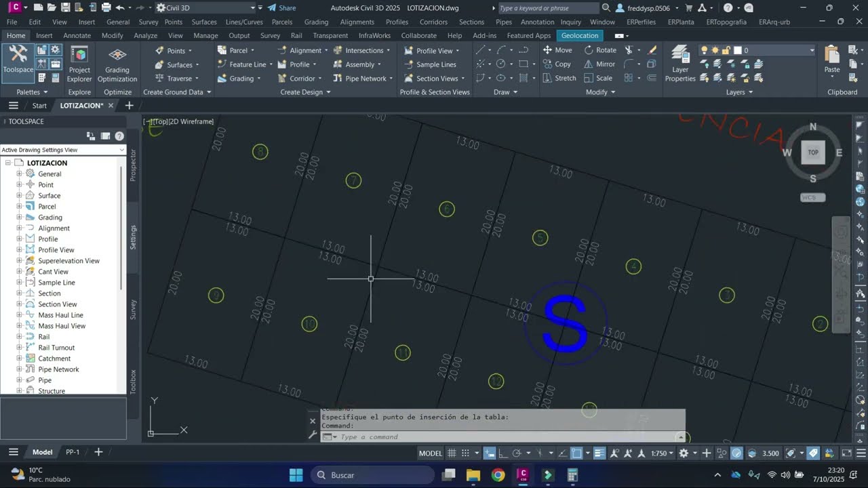Open the Parcel dropdown
Viewport: 868px width, 488px height.
coord(236,50)
